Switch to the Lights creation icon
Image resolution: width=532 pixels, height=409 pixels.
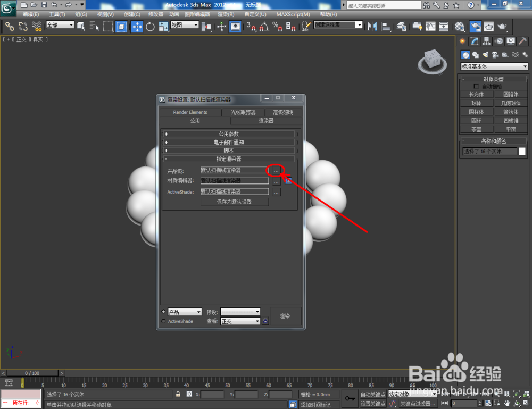tap(485, 55)
